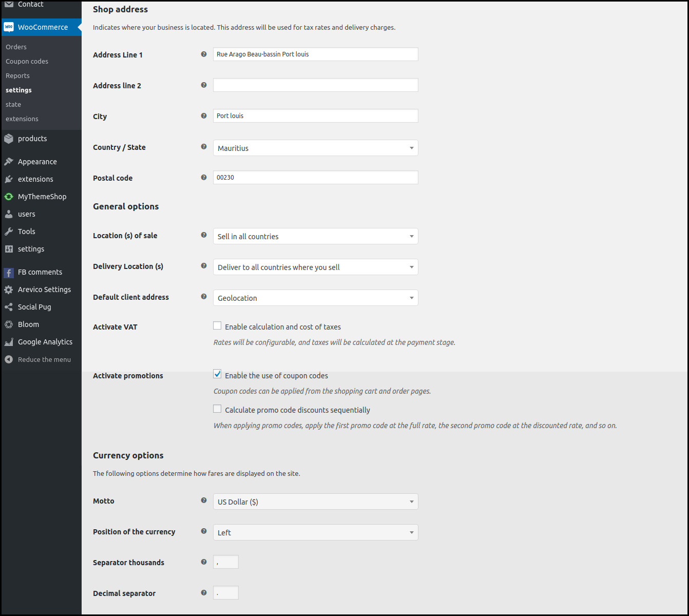Click help icon next to Motto
689x616 pixels.
[204, 500]
